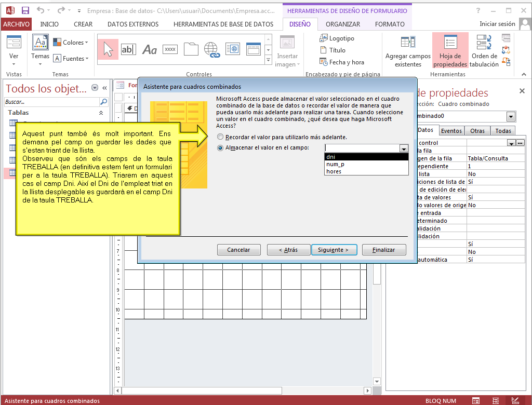
Task: Switch to design view from status bar
Action: coord(515,401)
